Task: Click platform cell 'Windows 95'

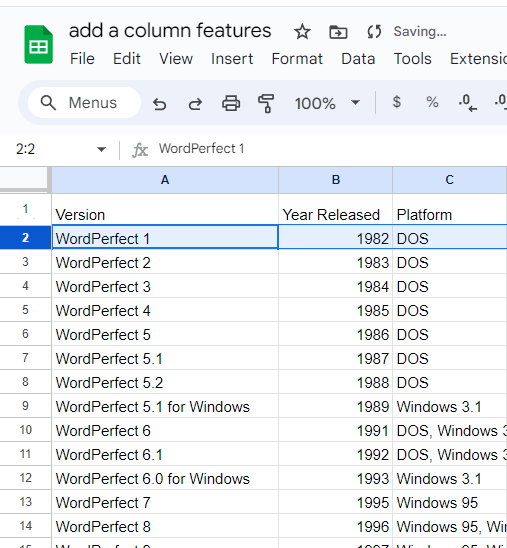Action: pos(450,502)
